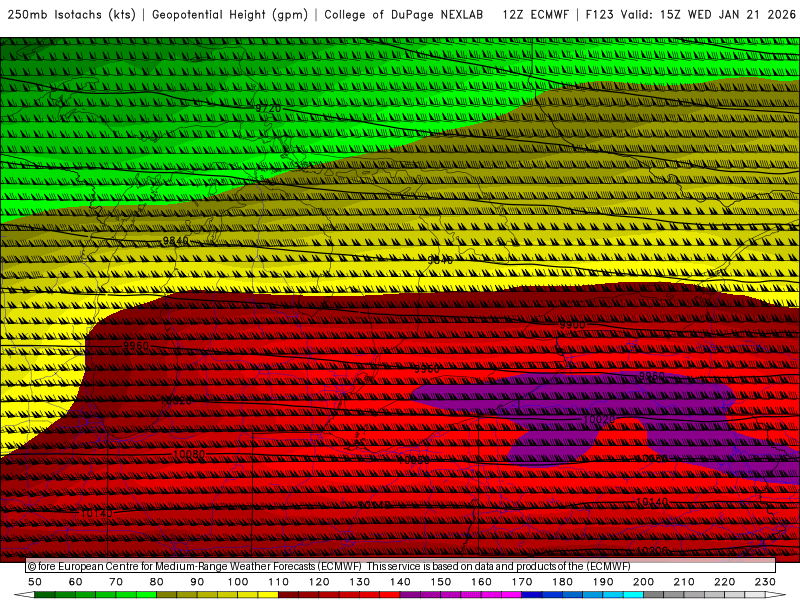Click the '12Z ECMWF' model run label
The image size is (800, 600).
tap(536, 15)
